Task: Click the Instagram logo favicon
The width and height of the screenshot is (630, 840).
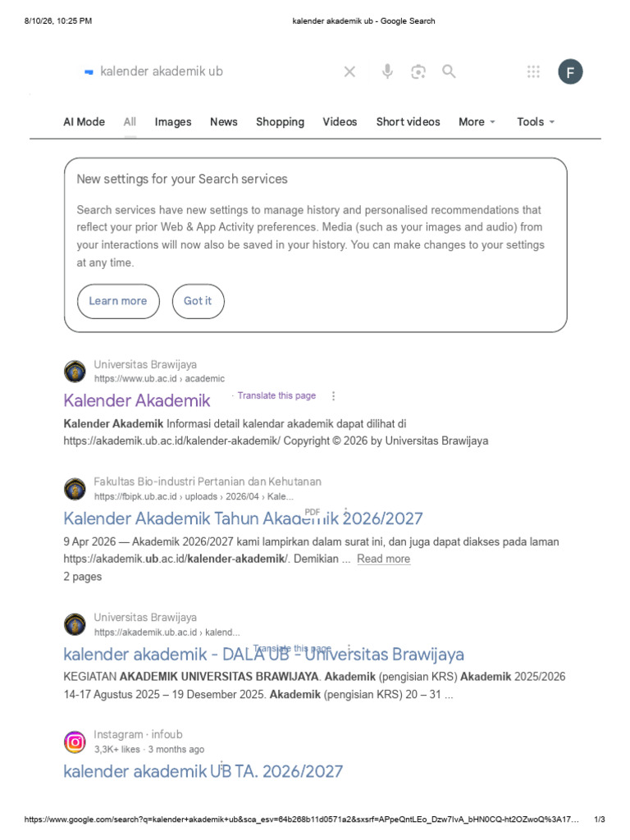Action: coord(75,742)
